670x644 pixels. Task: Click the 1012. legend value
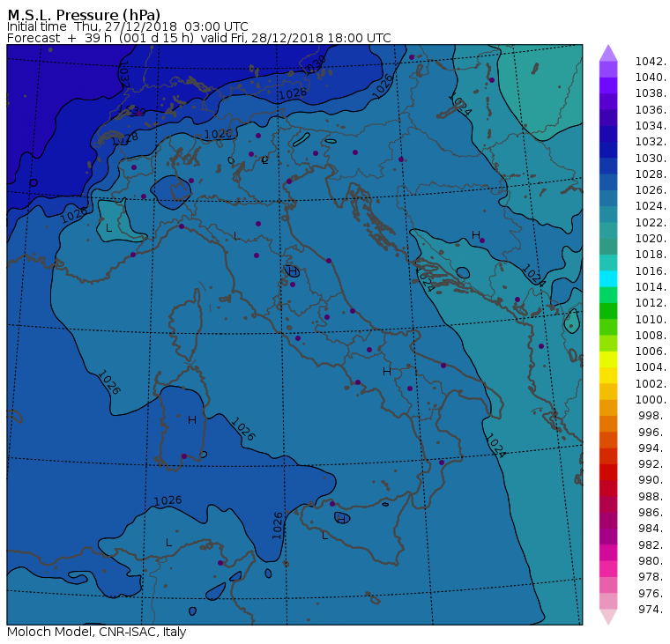click(651, 302)
